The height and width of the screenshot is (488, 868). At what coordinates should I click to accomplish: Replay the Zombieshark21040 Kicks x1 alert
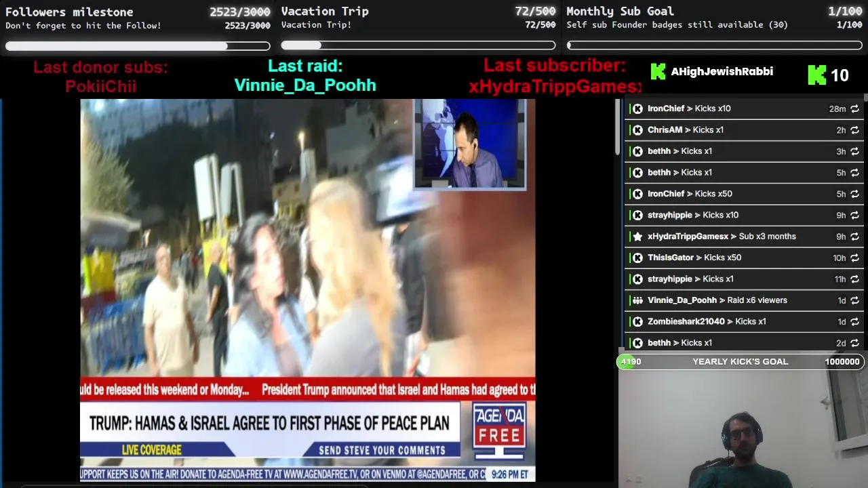854,322
